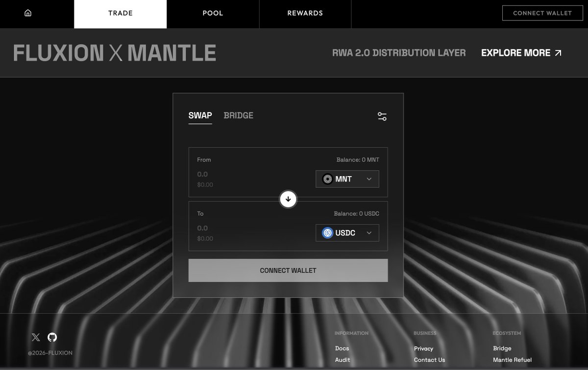Select the Trade nav tab
This screenshot has width=588, height=370.
[x=121, y=14]
